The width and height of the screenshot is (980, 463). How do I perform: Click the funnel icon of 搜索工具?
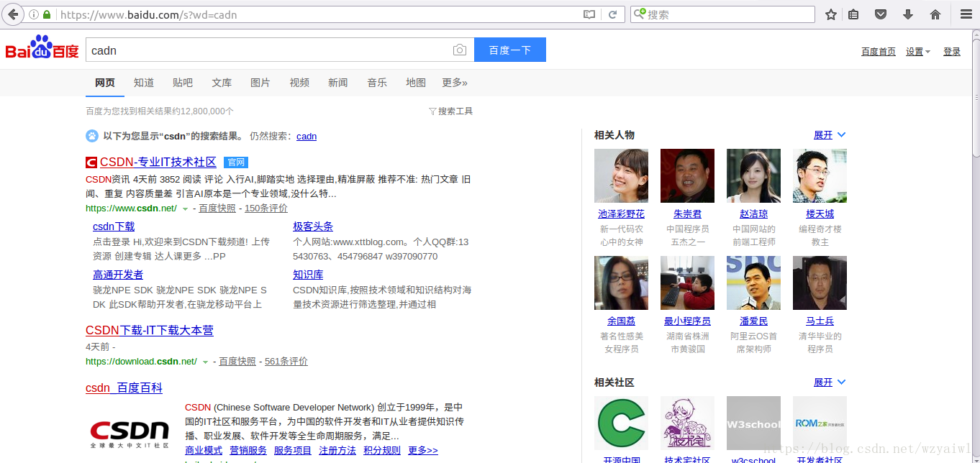coord(432,111)
